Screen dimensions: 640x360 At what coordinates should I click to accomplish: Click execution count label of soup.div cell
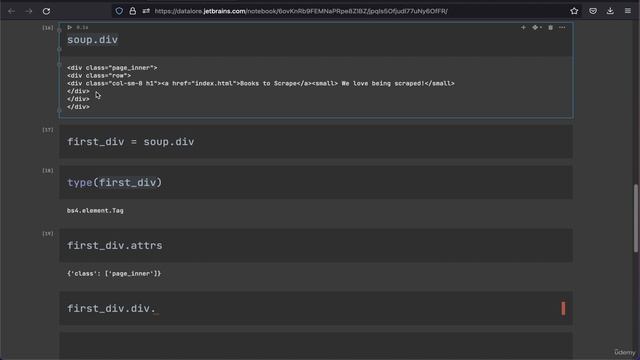click(x=48, y=28)
